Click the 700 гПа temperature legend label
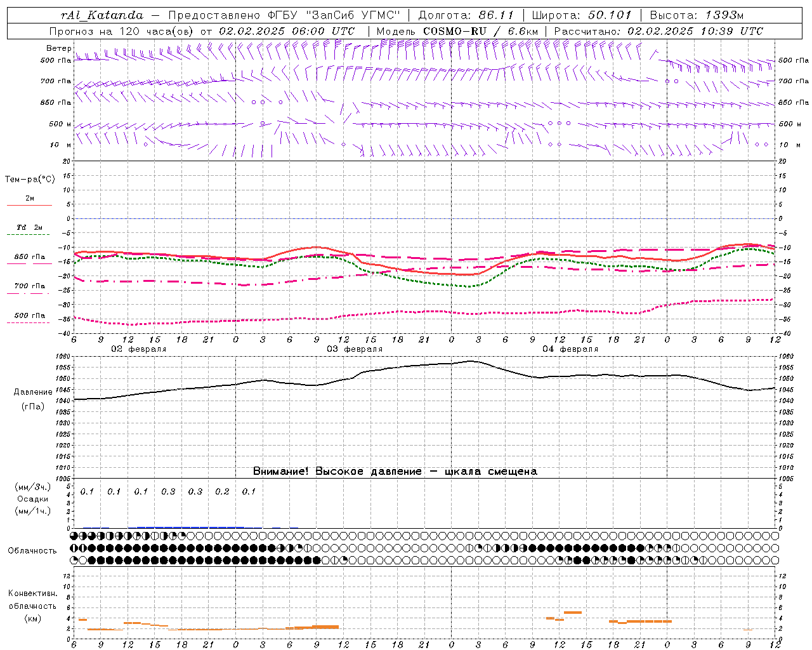The height and width of the screenshot is (650, 812). [x=30, y=286]
